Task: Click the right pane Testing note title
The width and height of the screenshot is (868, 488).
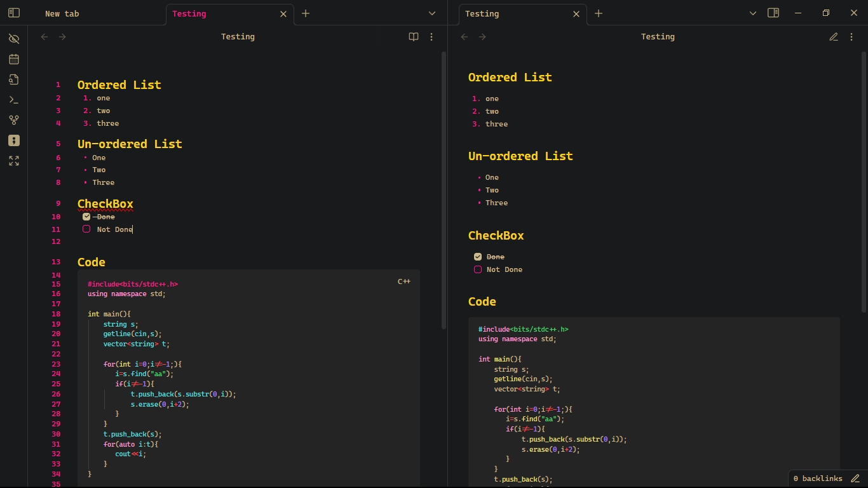Action: pos(658,37)
